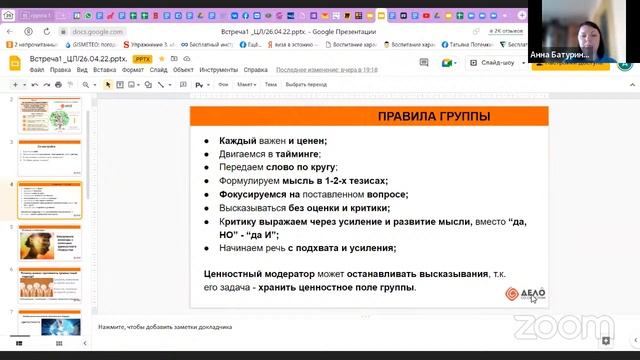Click the move to folder icon
Viewport: 640px width, 360px height.
(x=174, y=59)
